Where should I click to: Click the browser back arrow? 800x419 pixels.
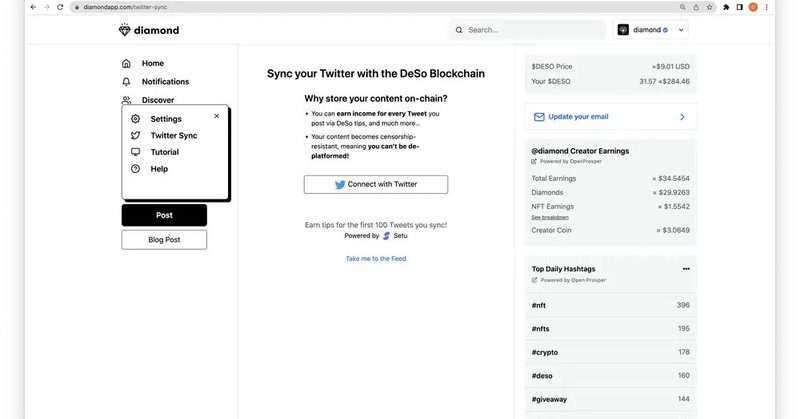click(x=33, y=7)
